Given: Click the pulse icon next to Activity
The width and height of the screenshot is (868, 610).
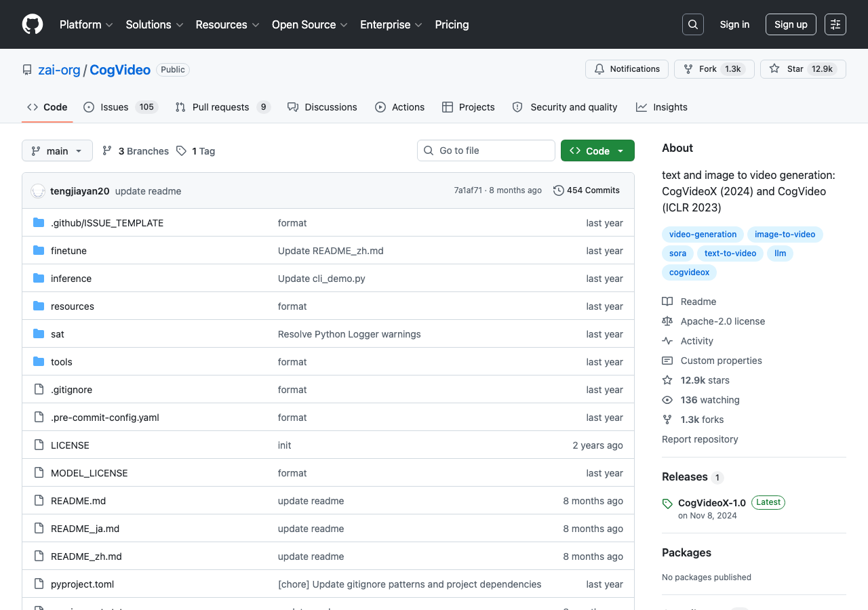Looking at the screenshot, I should 667,341.
